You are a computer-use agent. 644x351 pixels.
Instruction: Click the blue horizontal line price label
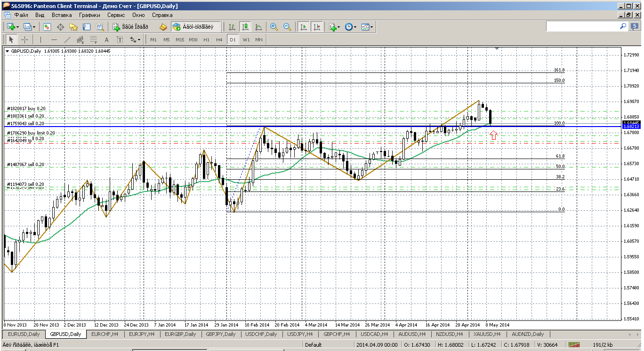pos(630,127)
